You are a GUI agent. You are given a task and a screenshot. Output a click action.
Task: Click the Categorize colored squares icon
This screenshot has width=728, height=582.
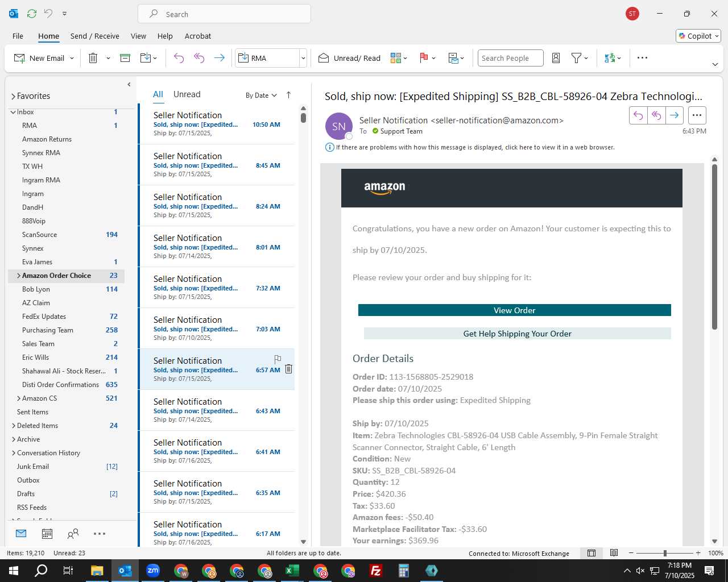pyautogui.click(x=396, y=58)
